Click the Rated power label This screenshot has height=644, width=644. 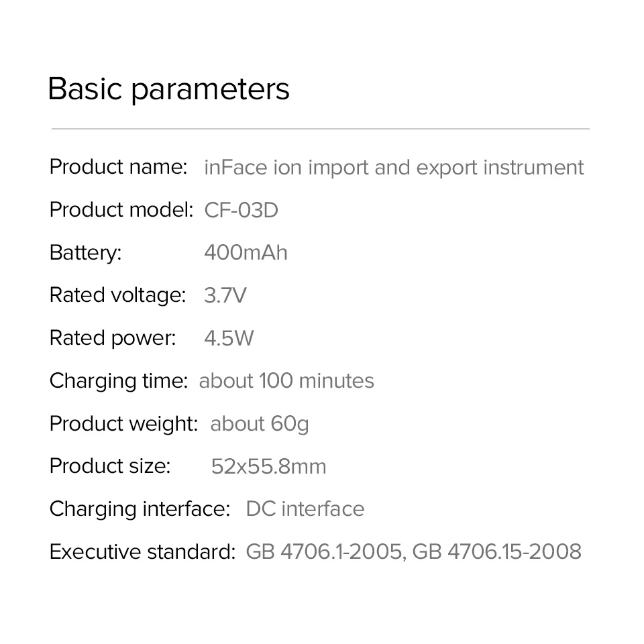(x=113, y=338)
